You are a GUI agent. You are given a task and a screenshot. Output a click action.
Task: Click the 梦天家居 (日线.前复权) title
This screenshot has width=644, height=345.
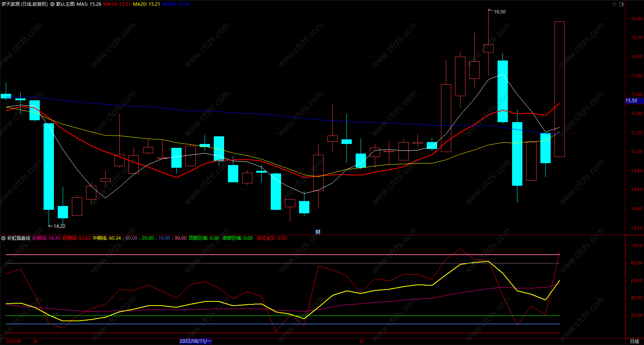pos(25,4)
